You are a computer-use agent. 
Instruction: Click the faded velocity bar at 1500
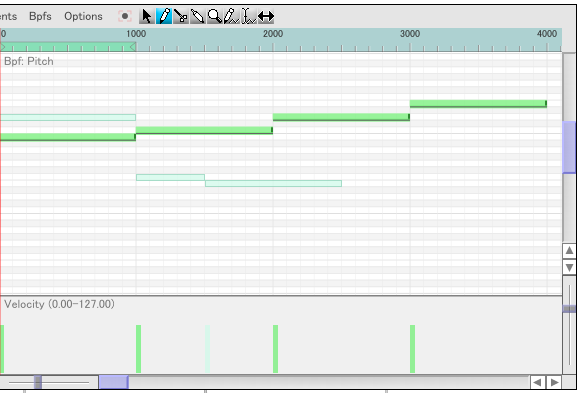pyautogui.click(x=208, y=349)
